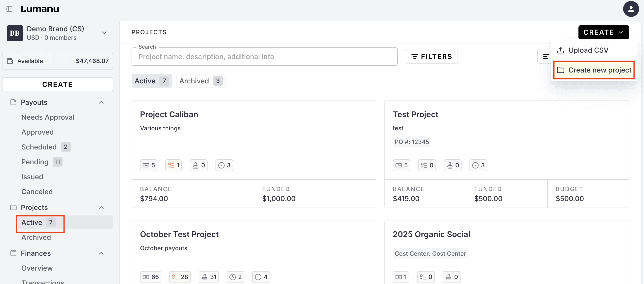Click the payments chip in the 2025 Organic Social card
Viewport: 644px width, 284px height.
(401, 277)
